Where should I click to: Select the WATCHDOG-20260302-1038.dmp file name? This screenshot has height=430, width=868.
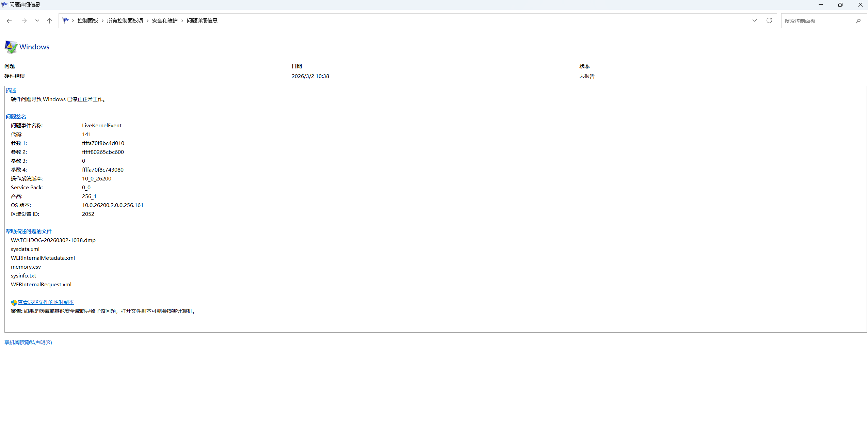(x=53, y=240)
